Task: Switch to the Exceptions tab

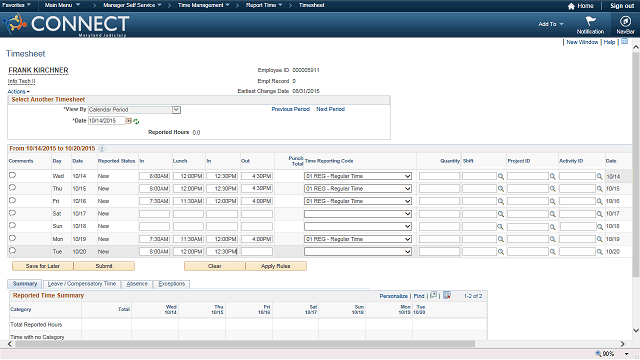Action: pyautogui.click(x=171, y=284)
